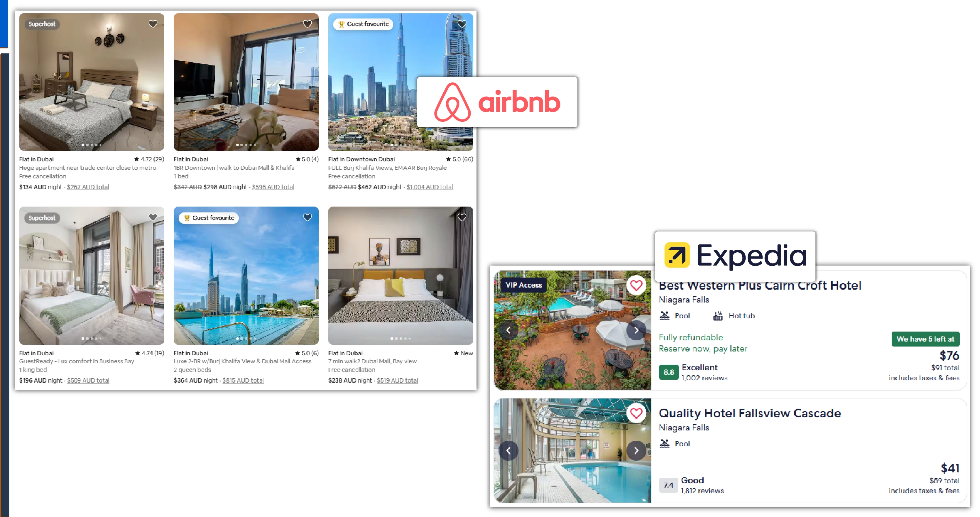Screen dimensions: 980x517
Task: Click the VIP Access badge on Best Western
Action: pos(523,285)
